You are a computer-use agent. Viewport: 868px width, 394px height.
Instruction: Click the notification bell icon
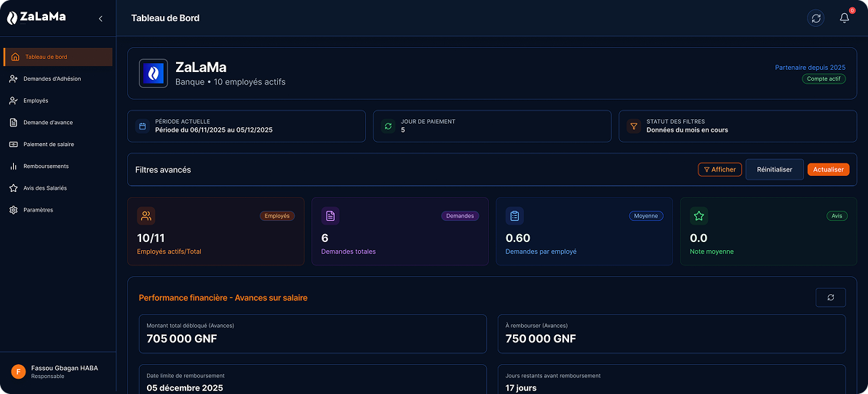tap(844, 18)
